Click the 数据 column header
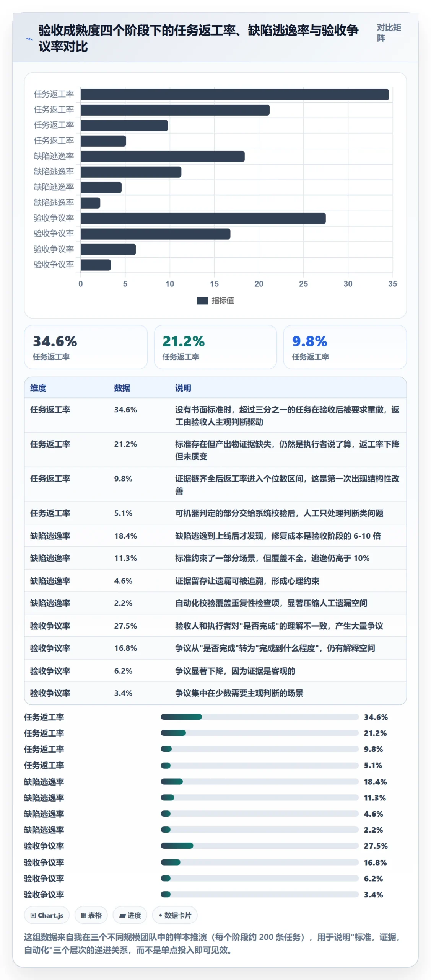Screen dimensions: 431x980 122,388
